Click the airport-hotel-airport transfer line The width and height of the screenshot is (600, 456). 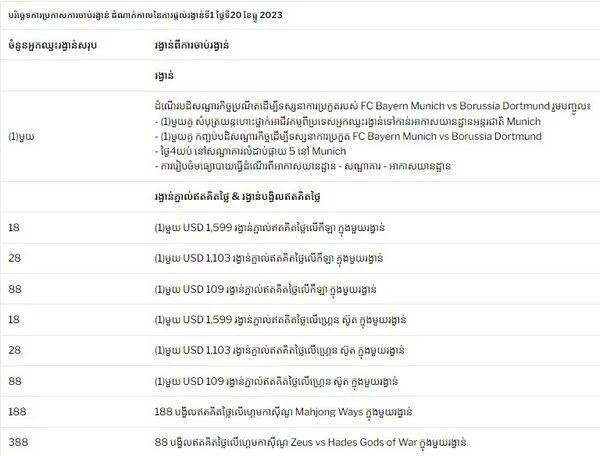point(303,166)
